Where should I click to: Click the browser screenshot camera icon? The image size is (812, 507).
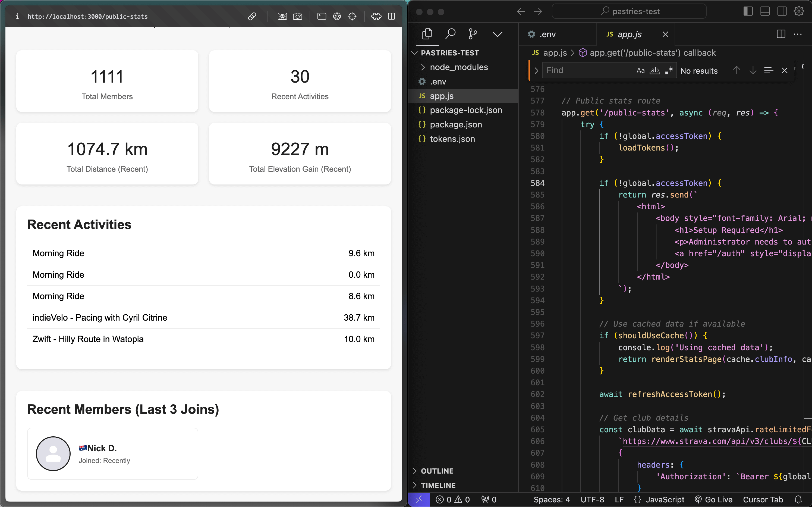(x=297, y=16)
